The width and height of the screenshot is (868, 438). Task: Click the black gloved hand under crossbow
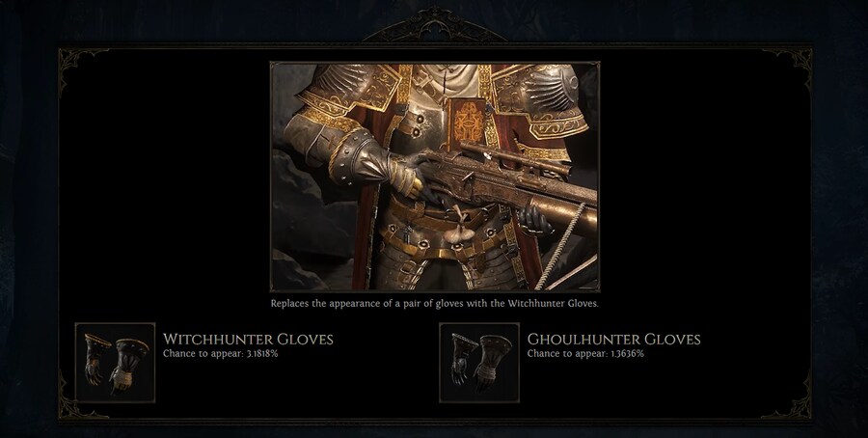533,220
